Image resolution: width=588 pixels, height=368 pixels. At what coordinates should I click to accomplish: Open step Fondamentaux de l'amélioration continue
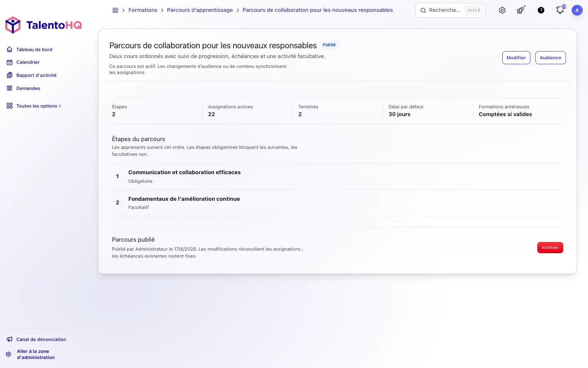(184, 199)
